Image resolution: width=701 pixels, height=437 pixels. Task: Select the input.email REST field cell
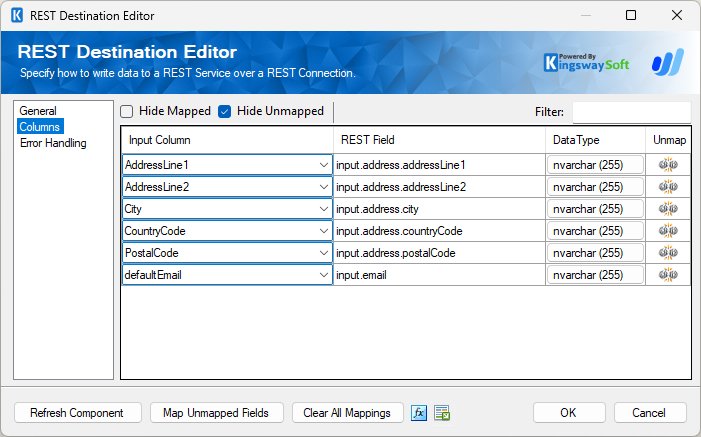pyautogui.click(x=439, y=274)
